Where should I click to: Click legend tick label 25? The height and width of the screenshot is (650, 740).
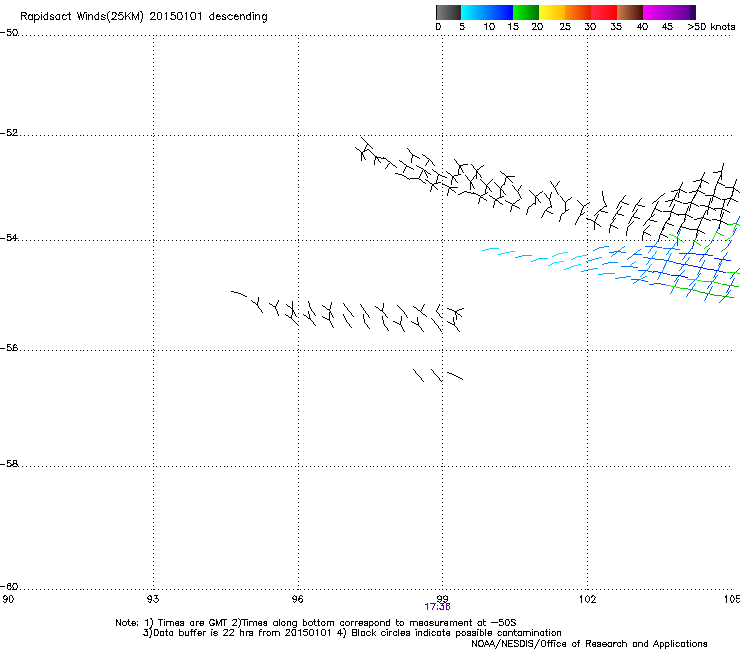click(565, 27)
